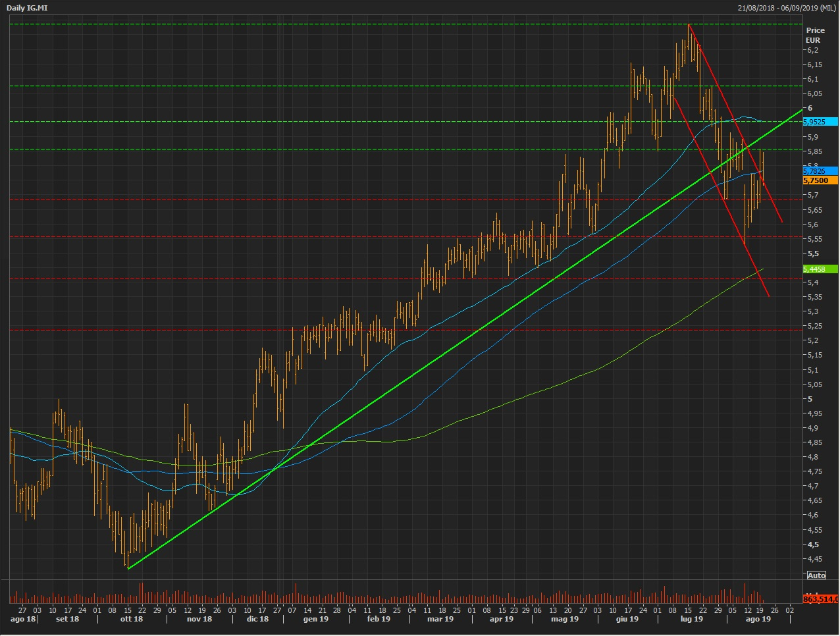Screen dimensions: 840x636
Task: Click the 'ott 18' month label
Action: tap(132, 619)
